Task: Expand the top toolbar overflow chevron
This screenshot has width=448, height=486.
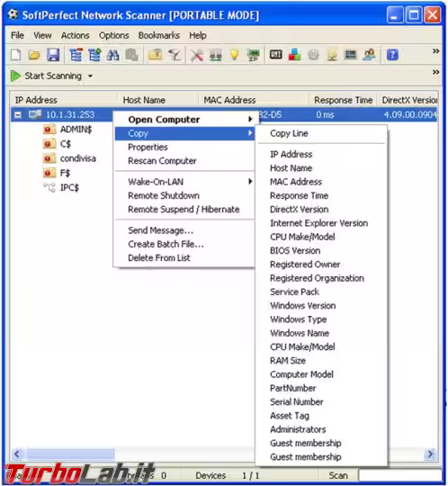Action: pos(435,50)
